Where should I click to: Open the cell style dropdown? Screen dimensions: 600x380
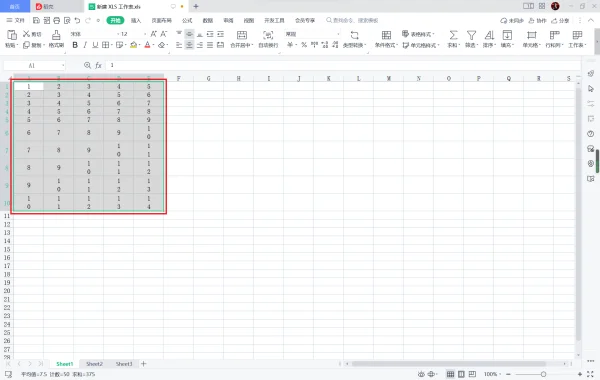(x=420, y=45)
